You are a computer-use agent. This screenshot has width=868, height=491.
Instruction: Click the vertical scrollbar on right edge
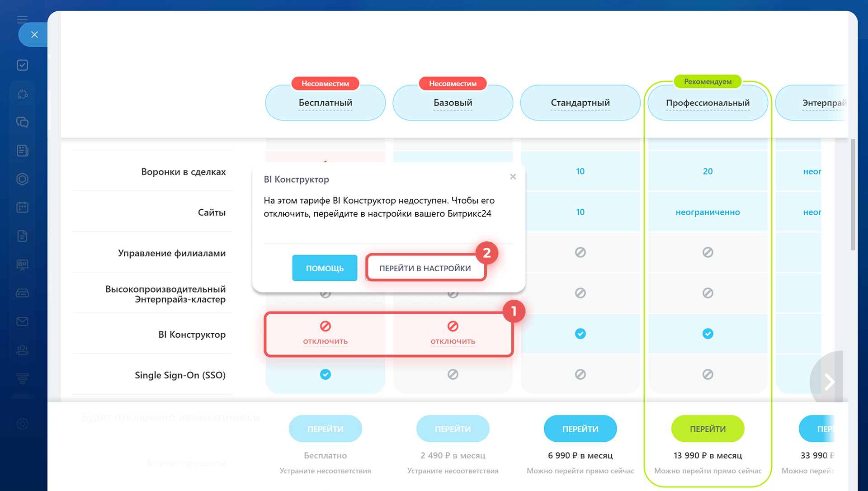pos(853,194)
